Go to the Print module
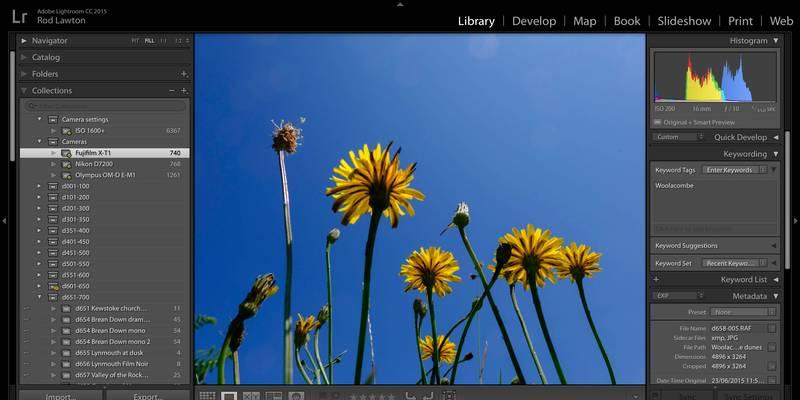Screen dimensions: 800x400 pos(740,21)
